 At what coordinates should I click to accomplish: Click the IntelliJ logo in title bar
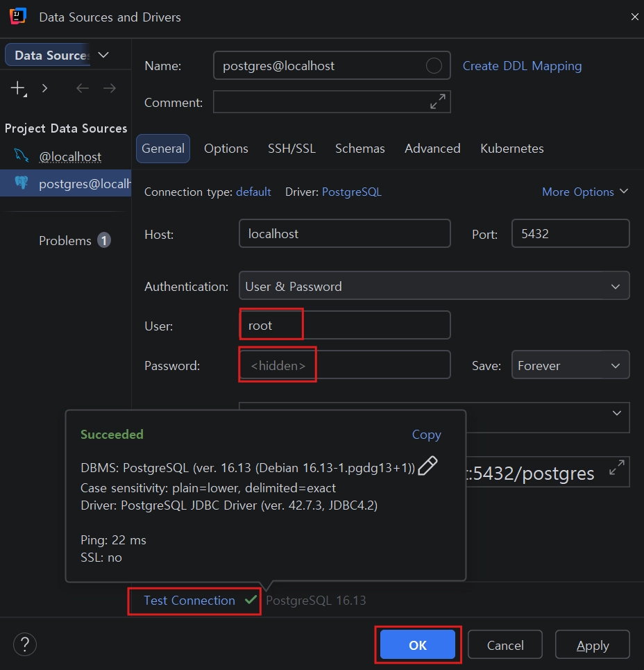coord(18,16)
